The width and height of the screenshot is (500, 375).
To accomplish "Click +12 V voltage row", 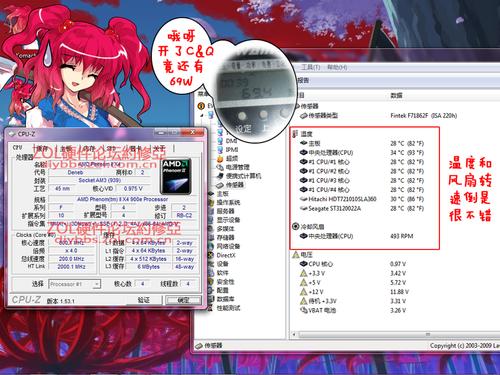I will pos(354,292).
